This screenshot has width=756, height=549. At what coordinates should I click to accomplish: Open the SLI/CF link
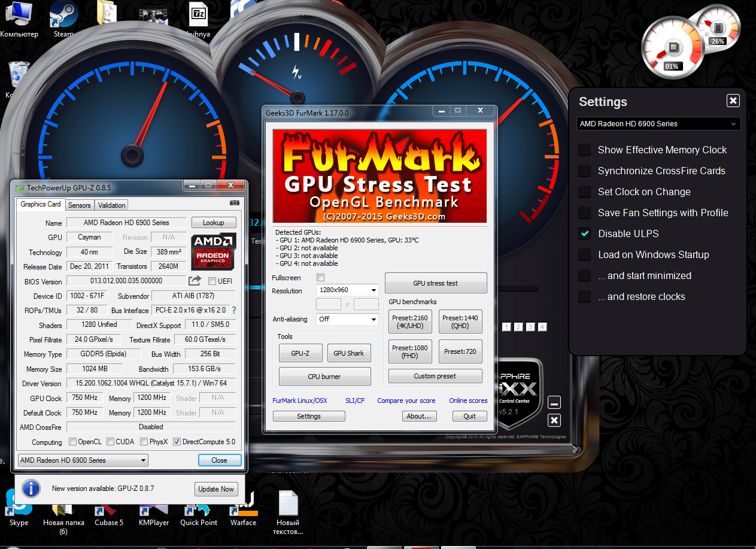tap(355, 401)
